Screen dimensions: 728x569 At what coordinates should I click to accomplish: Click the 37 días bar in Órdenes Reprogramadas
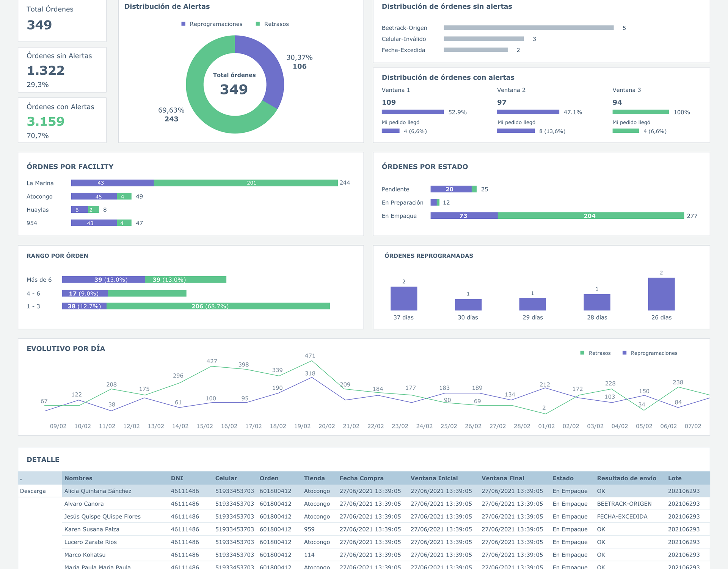(404, 299)
